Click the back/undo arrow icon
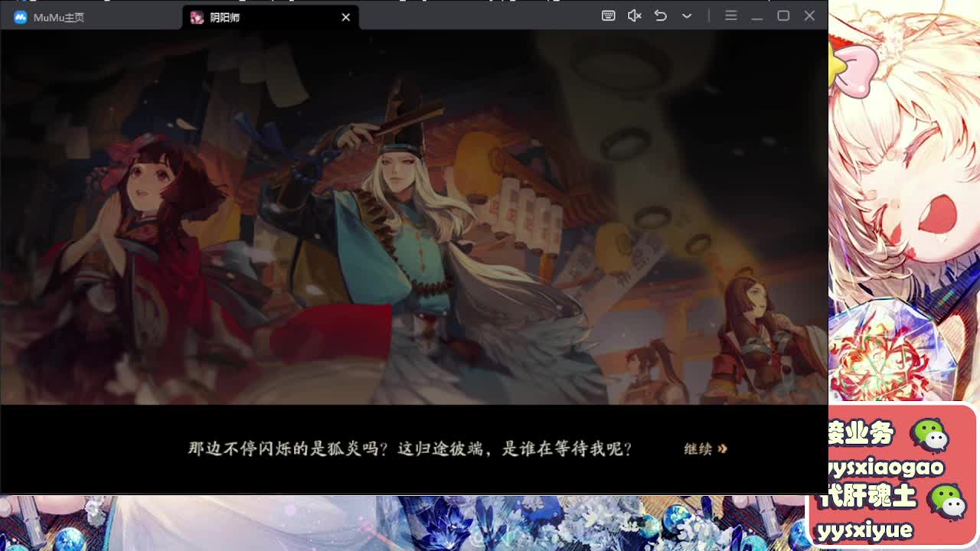980x551 pixels. pyautogui.click(x=661, y=15)
